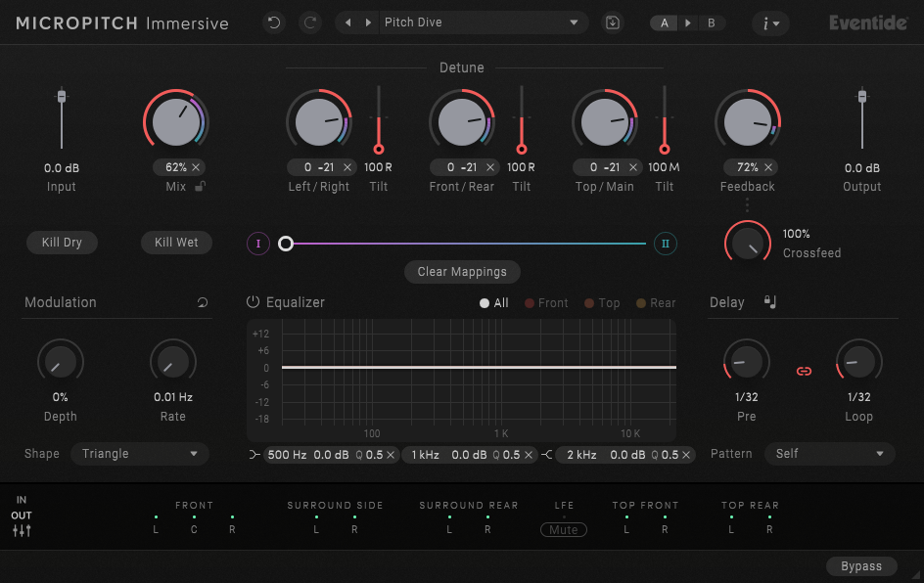Click the Clear Mappings button
Viewport: 924px width, 583px height.
click(462, 272)
